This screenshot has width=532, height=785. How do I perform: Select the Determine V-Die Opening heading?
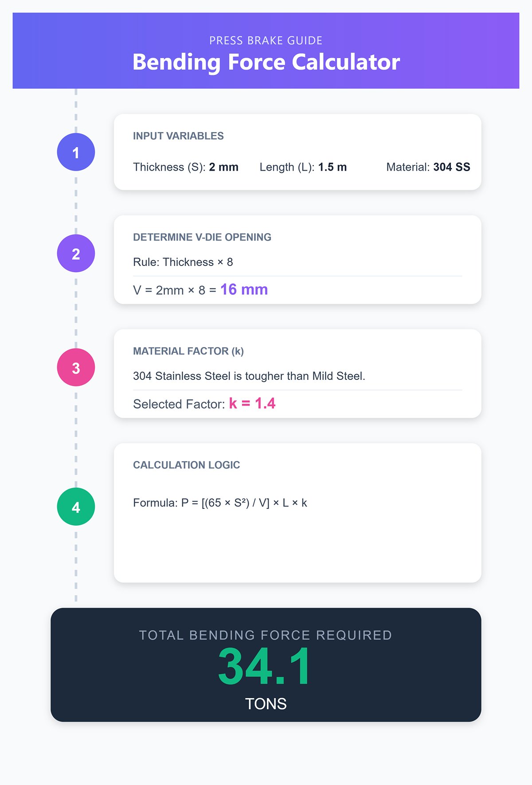click(x=202, y=237)
